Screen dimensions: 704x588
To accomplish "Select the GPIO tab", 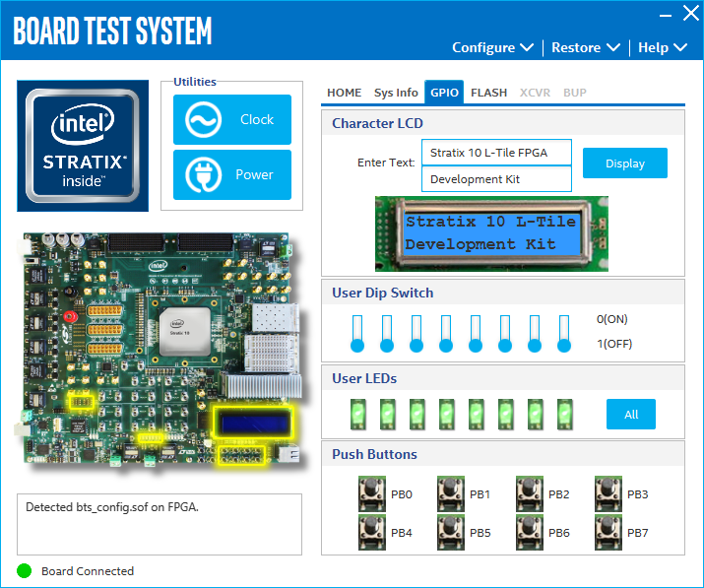I will point(444,93).
